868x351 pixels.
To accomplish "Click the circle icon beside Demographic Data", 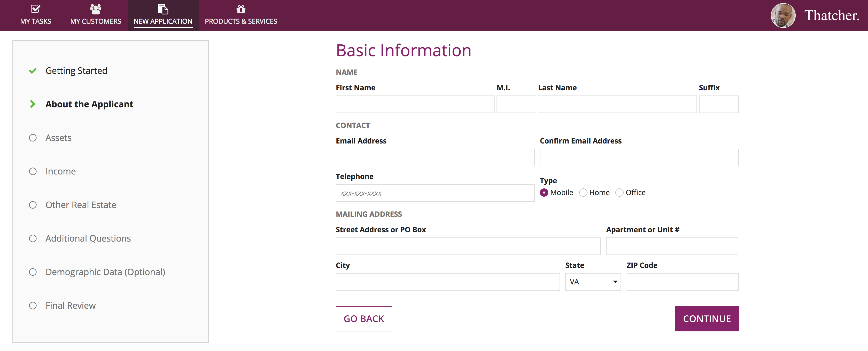I will [x=33, y=272].
